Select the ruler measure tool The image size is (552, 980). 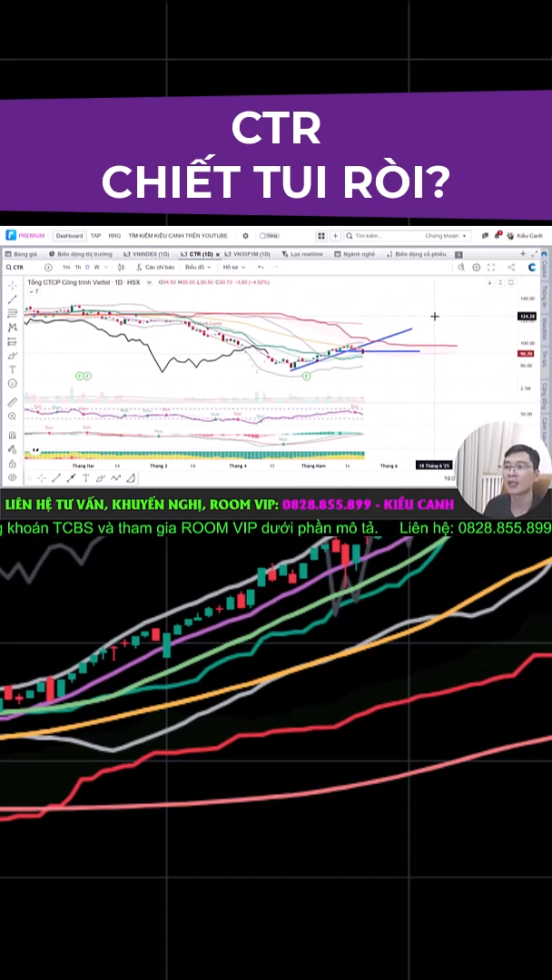[12, 402]
